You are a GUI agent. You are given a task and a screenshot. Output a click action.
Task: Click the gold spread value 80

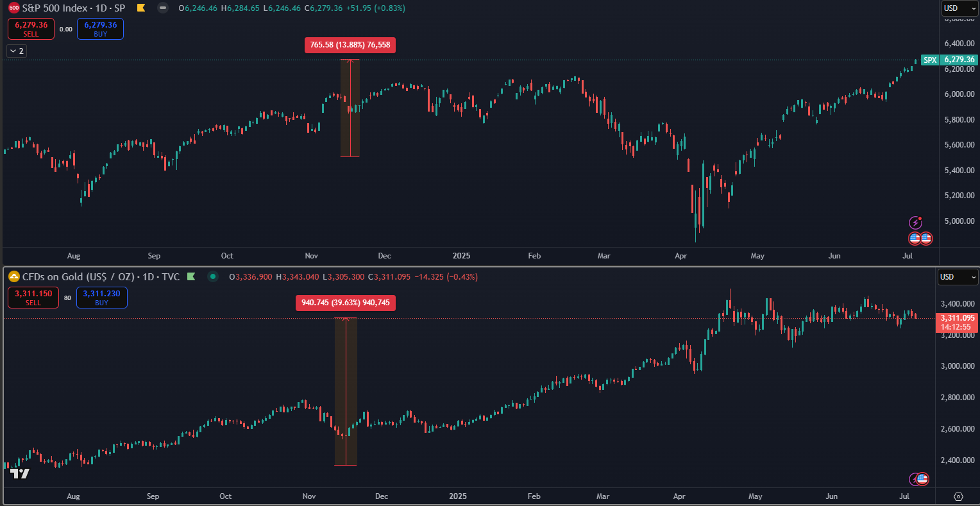(67, 298)
